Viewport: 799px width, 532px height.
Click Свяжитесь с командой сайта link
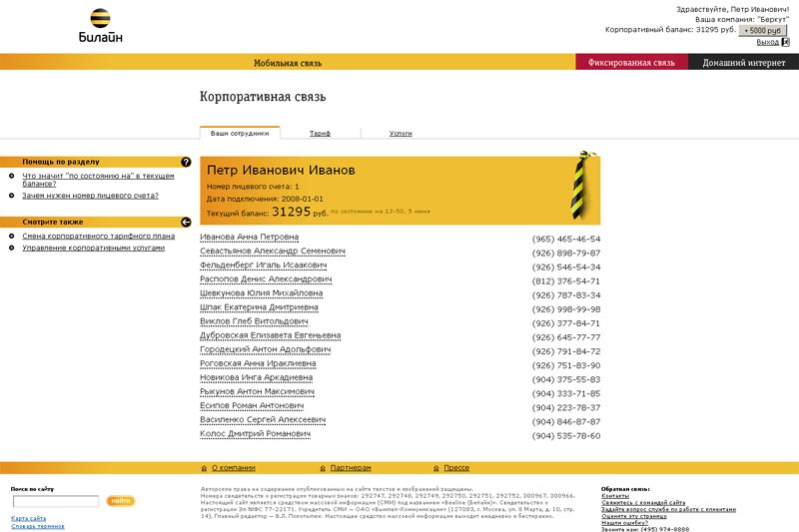click(643, 502)
